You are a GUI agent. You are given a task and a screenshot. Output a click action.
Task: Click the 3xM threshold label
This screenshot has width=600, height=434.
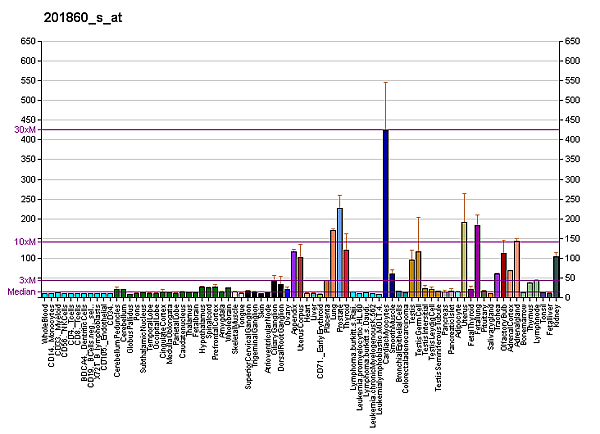[27, 280]
